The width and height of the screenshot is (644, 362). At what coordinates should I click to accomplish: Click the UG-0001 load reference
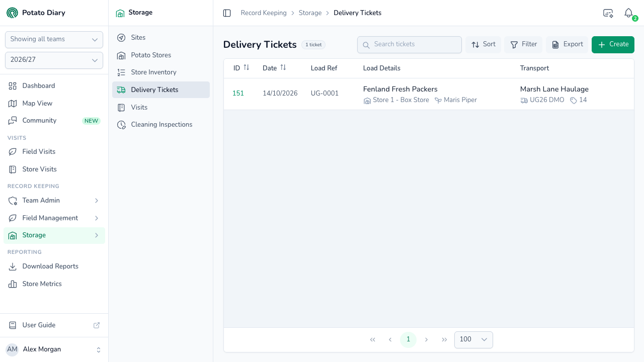coord(325,94)
